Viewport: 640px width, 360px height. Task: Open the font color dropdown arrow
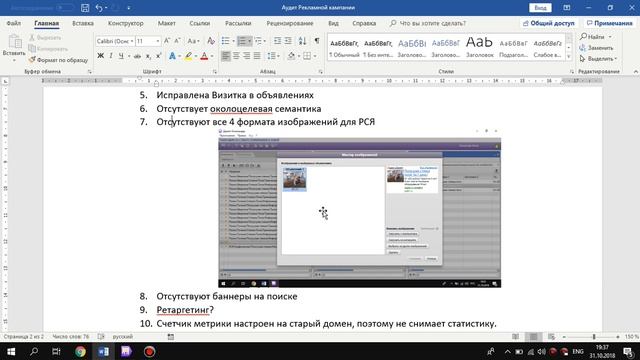pyautogui.click(x=212, y=56)
